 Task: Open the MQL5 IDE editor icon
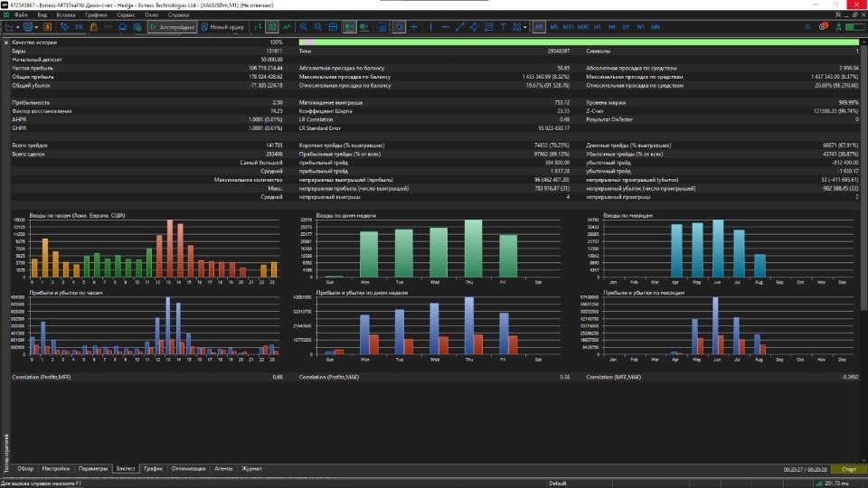point(80,26)
